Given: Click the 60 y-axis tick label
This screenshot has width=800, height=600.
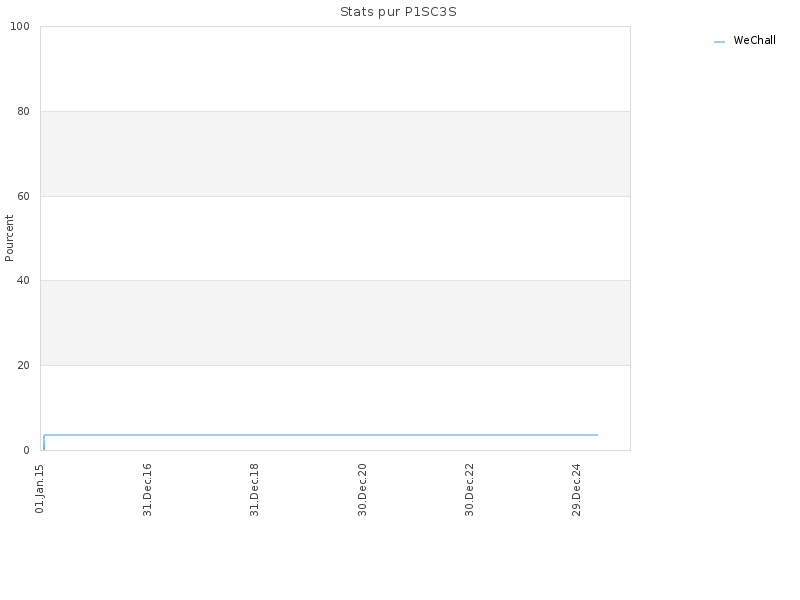Looking at the screenshot, I should (x=23, y=196).
